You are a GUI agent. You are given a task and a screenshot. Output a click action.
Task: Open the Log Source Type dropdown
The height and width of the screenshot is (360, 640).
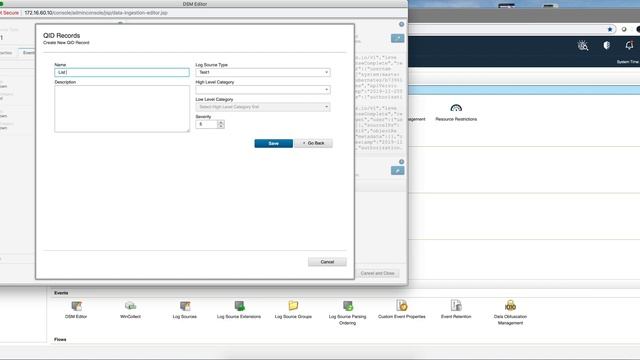click(263, 72)
